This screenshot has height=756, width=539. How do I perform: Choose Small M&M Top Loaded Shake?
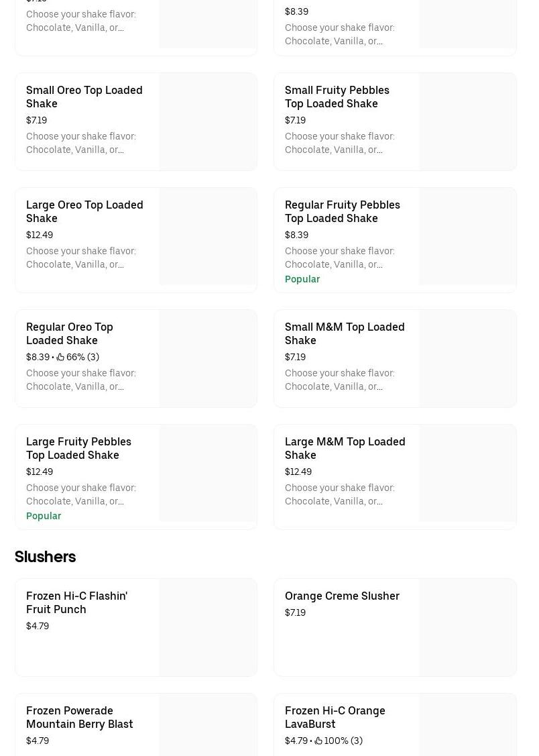point(395,359)
